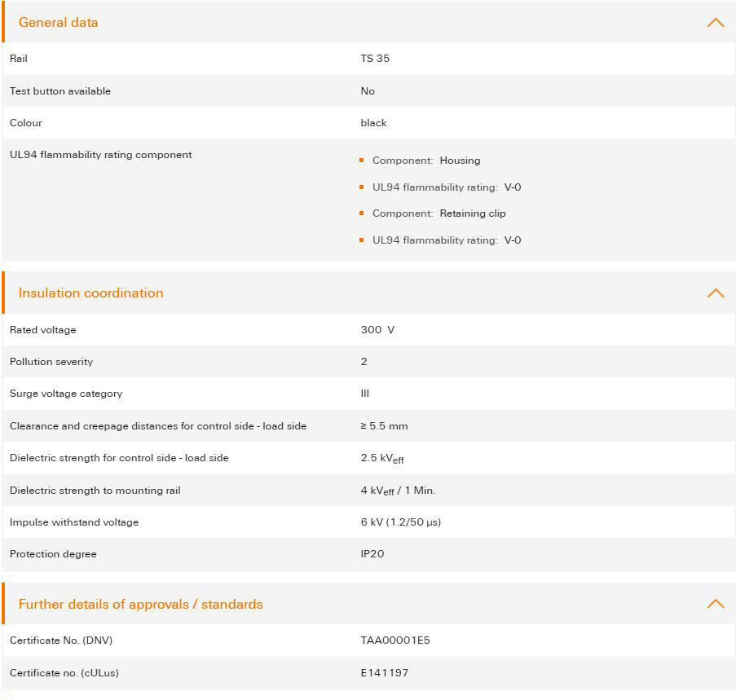Select the Component: Retaining clip entry

tap(439, 214)
